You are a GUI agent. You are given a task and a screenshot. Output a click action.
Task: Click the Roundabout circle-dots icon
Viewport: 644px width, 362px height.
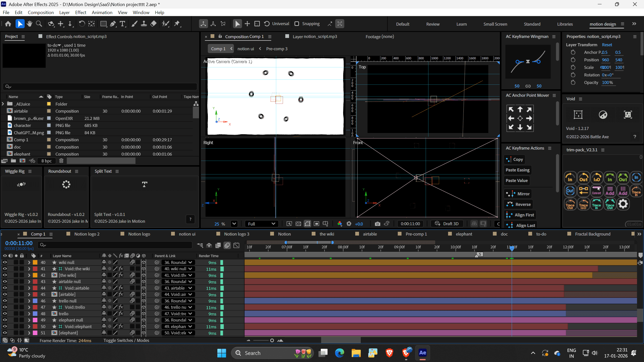click(66, 185)
